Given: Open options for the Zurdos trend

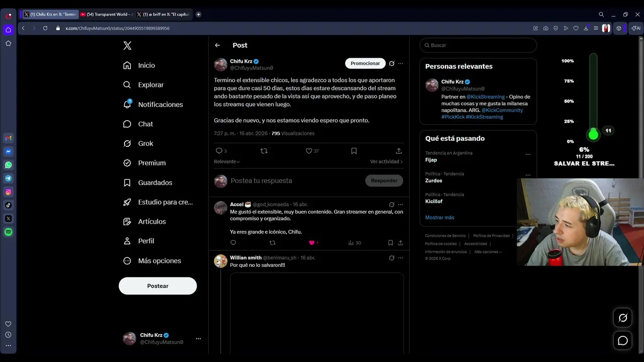Looking at the screenshot, I should click(528, 175).
